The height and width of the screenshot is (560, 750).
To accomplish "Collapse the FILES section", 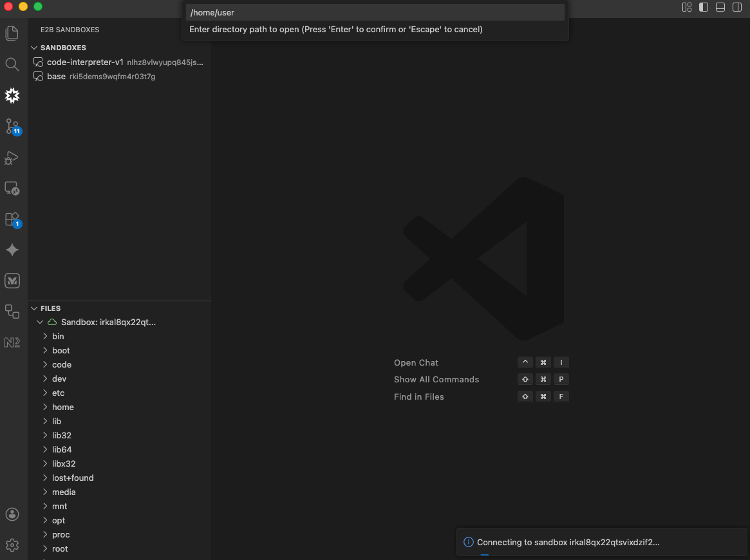I will (34, 308).
